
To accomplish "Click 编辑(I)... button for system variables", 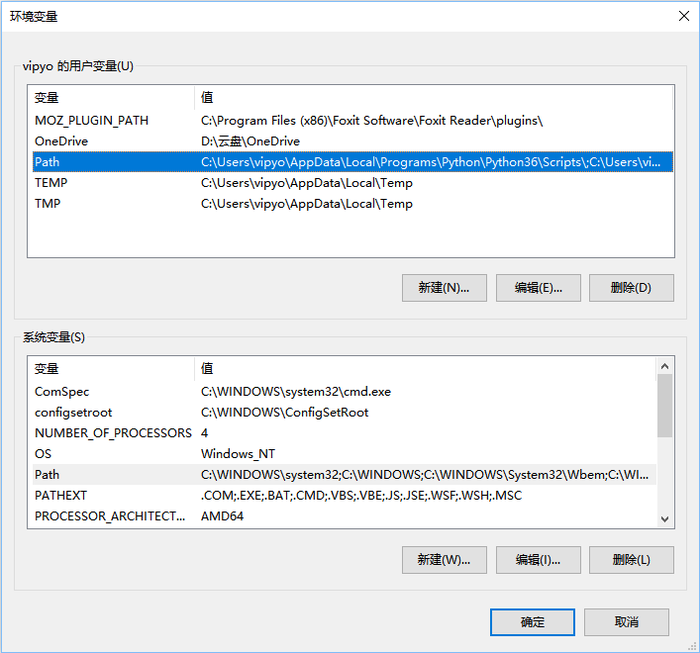I will tap(538, 560).
